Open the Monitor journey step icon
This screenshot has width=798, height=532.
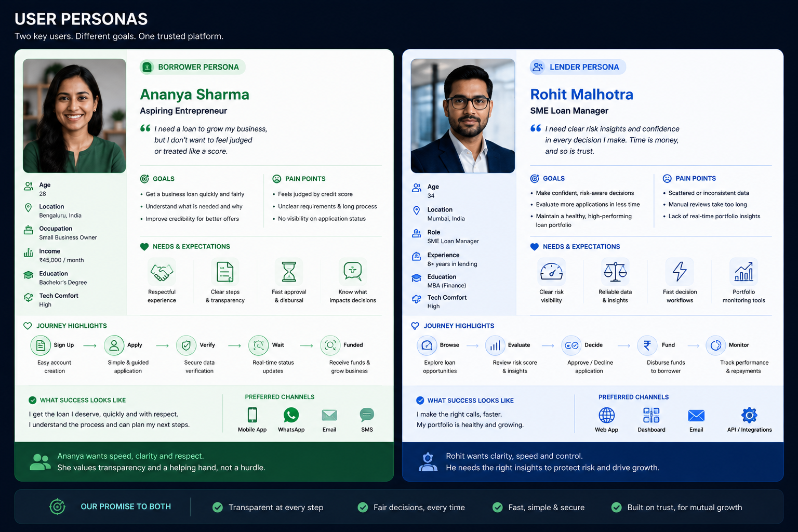pos(715,345)
